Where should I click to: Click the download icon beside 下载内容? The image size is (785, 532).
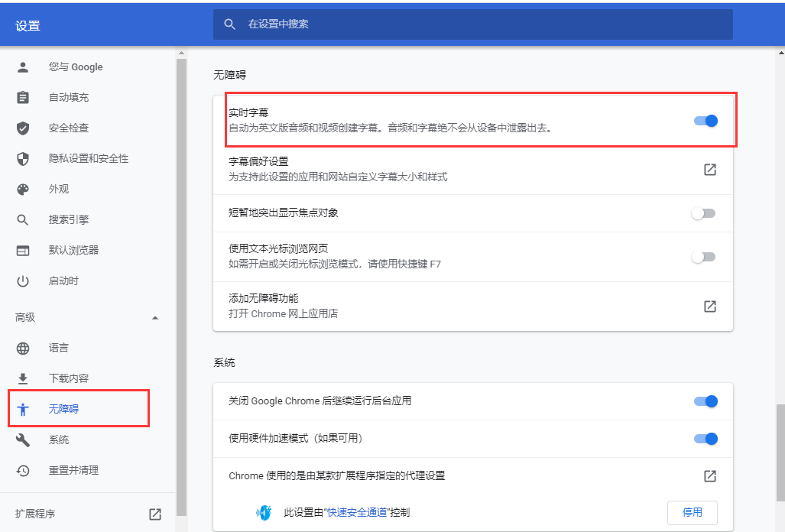tap(22, 379)
